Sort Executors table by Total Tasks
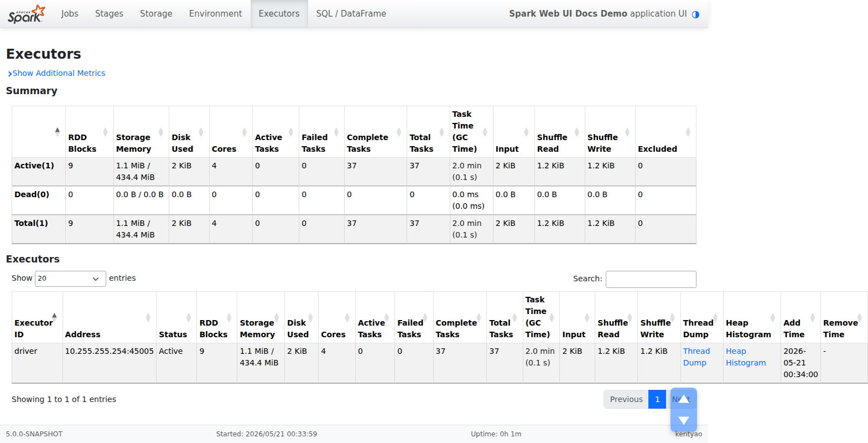The image size is (868, 443). (505, 317)
